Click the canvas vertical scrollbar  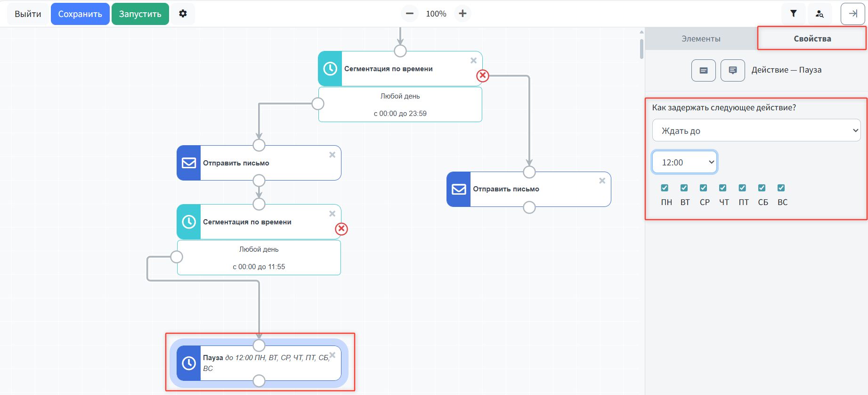point(641,49)
